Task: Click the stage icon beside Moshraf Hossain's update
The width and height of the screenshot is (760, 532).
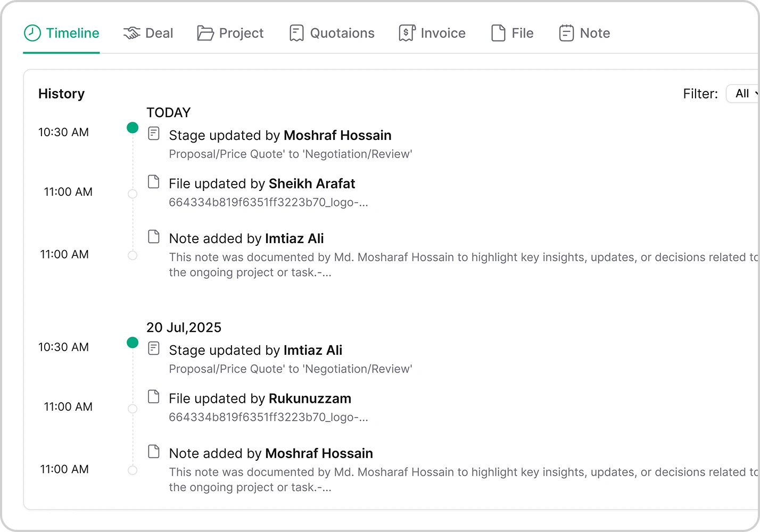Action: tap(154, 133)
